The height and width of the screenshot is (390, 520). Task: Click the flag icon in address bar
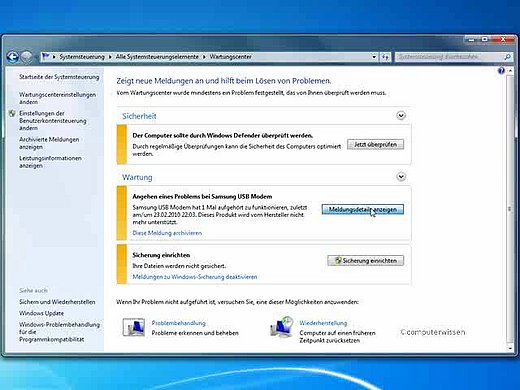[x=46, y=56]
